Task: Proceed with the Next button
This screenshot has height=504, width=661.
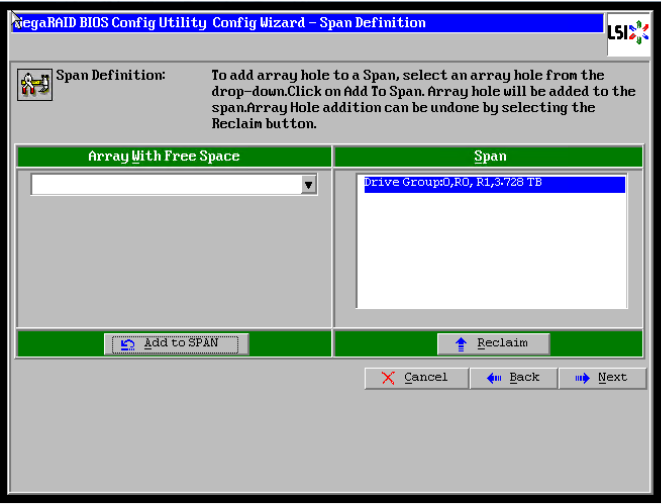Action: point(602,378)
